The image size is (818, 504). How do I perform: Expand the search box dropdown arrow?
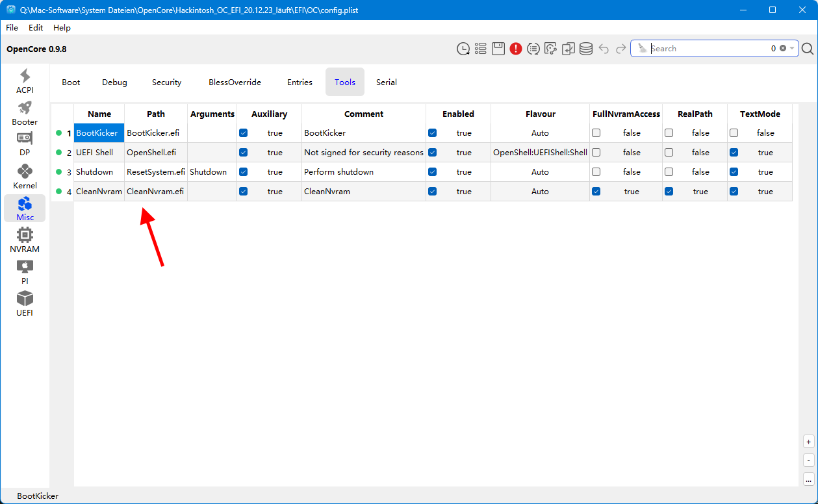(792, 49)
